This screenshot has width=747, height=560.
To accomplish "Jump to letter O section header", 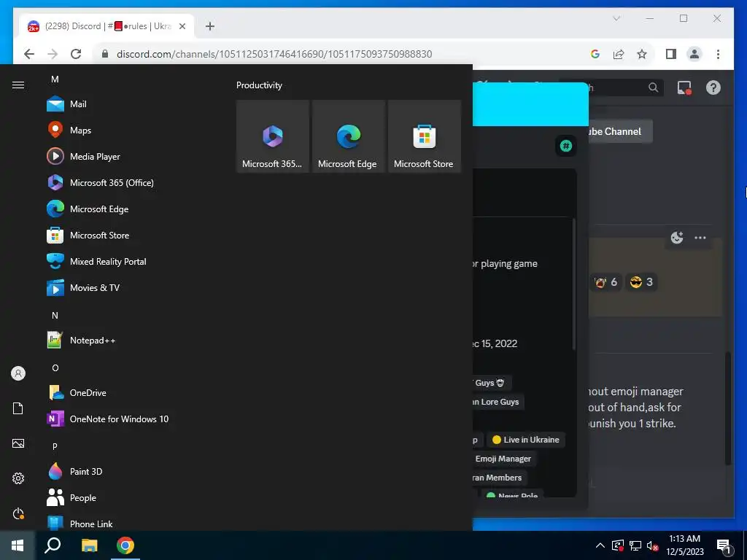I will click(x=55, y=367).
